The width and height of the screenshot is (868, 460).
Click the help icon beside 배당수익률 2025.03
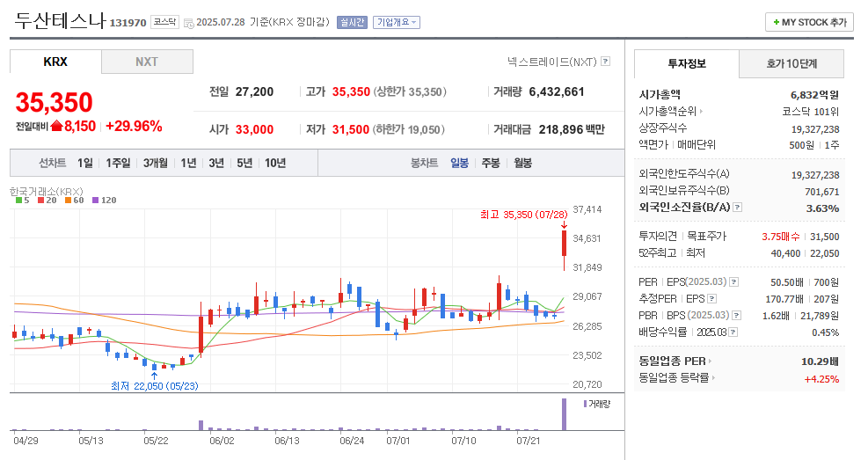(x=733, y=332)
